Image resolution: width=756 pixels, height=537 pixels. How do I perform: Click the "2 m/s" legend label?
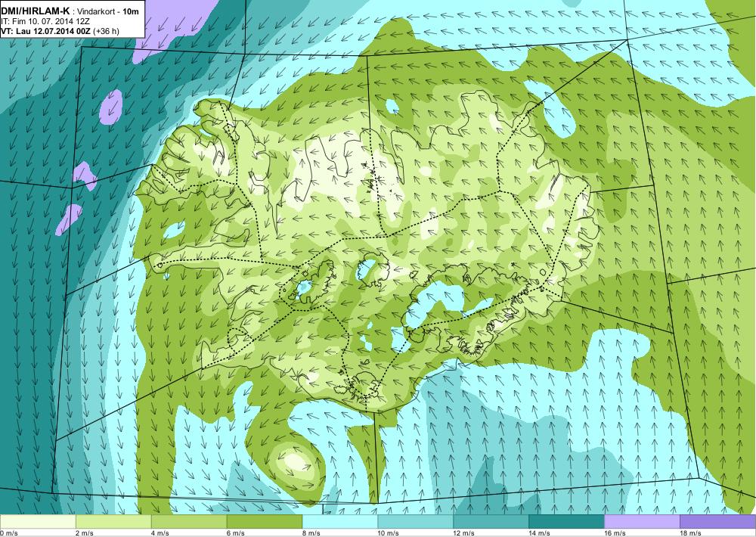(x=85, y=533)
